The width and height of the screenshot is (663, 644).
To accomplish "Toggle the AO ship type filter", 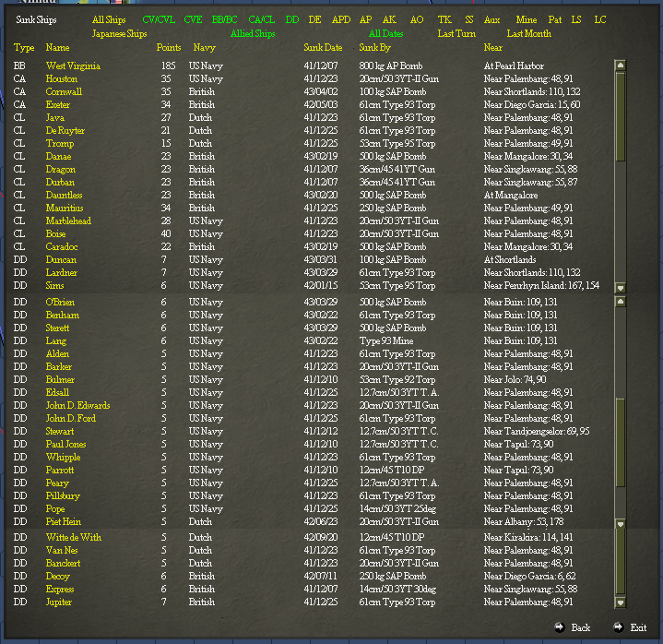I will coord(417,20).
